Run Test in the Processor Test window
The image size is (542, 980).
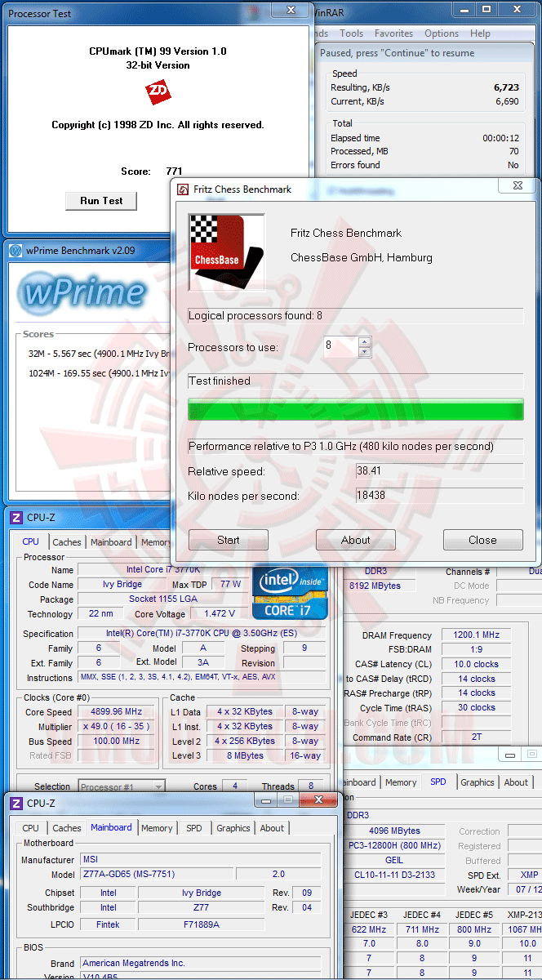(x=101, y=201)
